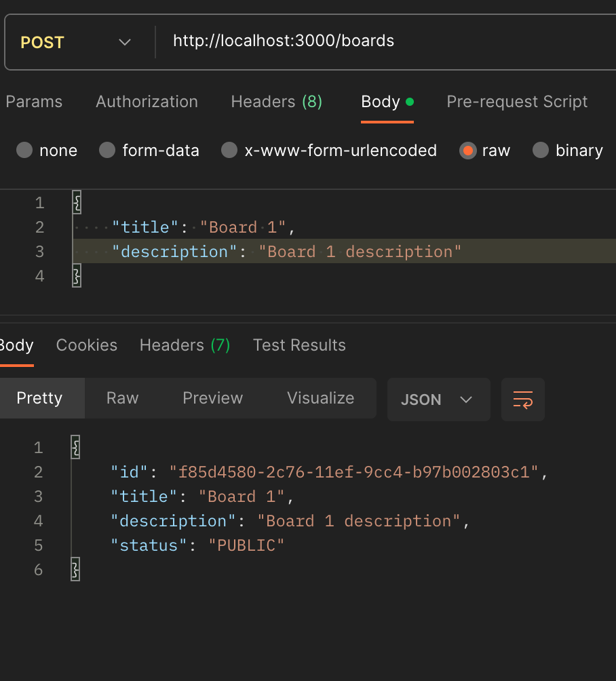Click the response opening brace on line 1
This screenshot has height=681, width=616.
click(x=75, y=448)
